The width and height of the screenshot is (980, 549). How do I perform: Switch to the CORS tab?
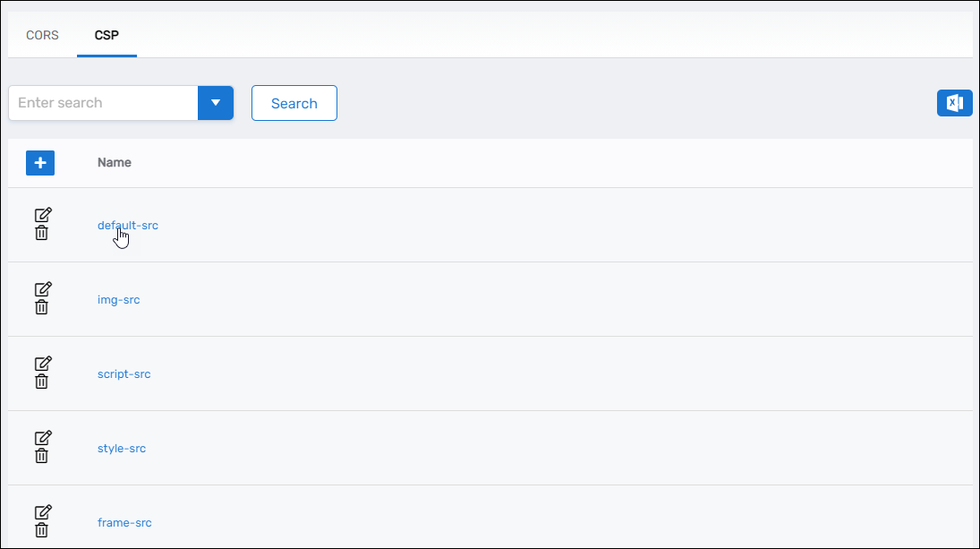(x=42, y=36)
